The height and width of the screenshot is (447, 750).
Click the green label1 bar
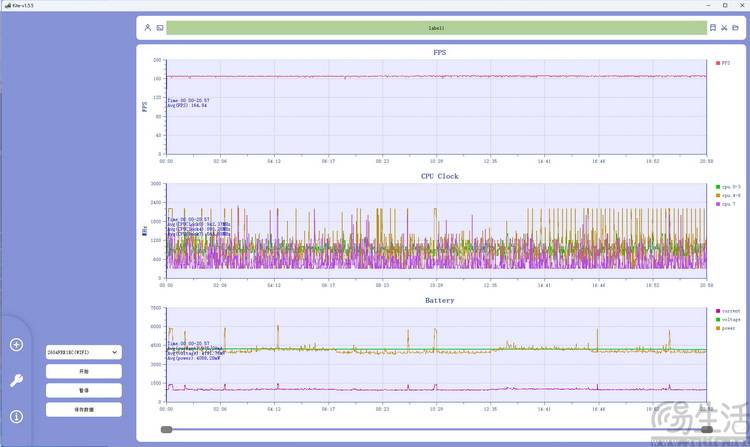[436, 28]
